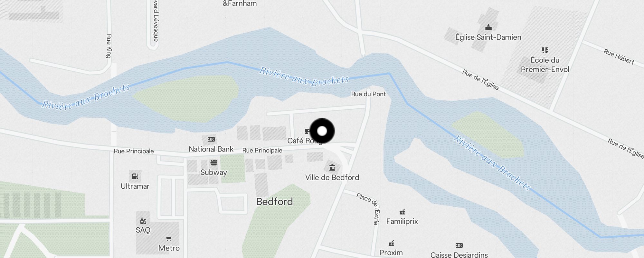Select the Église Saint-Damien church icon
Screen dimensions: 644x258
tap(488, 27)
